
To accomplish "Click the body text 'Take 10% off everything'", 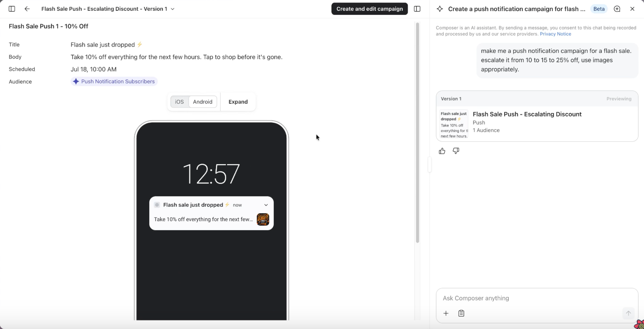I will [x=176, y=57].
